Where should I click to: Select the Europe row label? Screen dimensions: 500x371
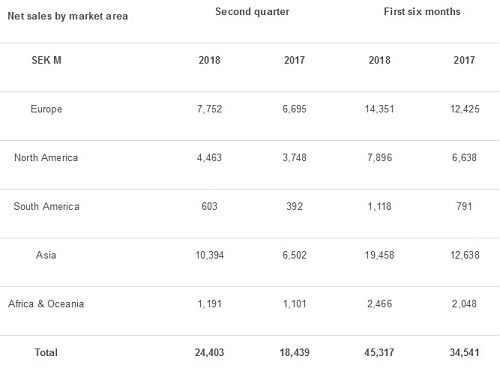(46, 109)
